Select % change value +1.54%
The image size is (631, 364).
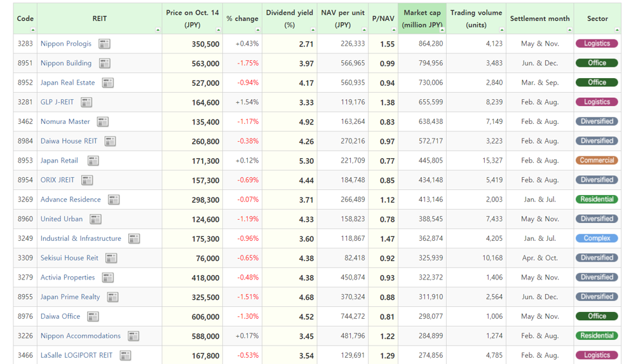point(247,102)
